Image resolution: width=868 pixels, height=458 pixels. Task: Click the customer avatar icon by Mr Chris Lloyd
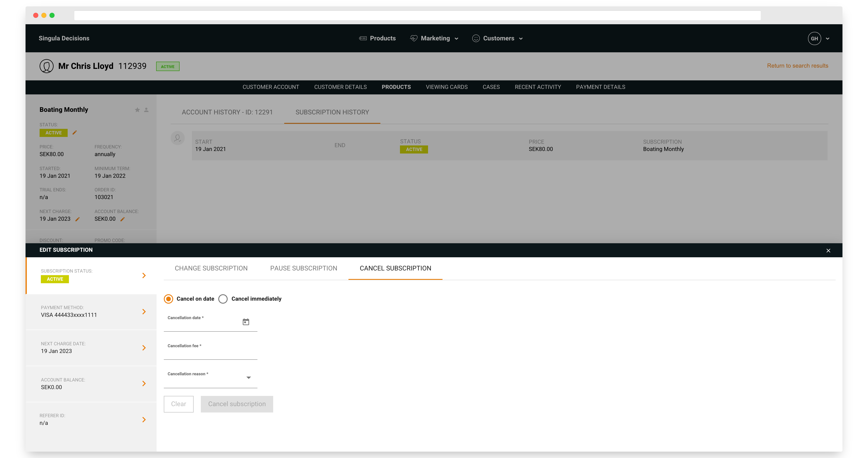[47, 66]
